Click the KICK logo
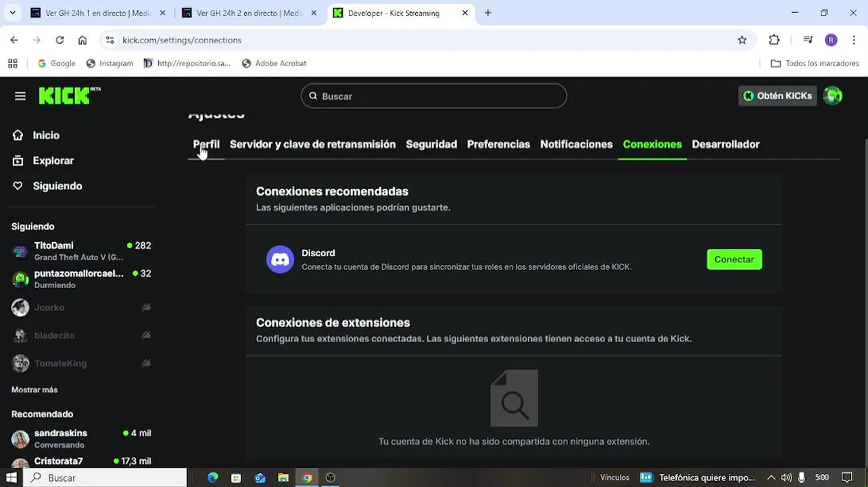Screen dimensions: 868x487 click(70, 96)
